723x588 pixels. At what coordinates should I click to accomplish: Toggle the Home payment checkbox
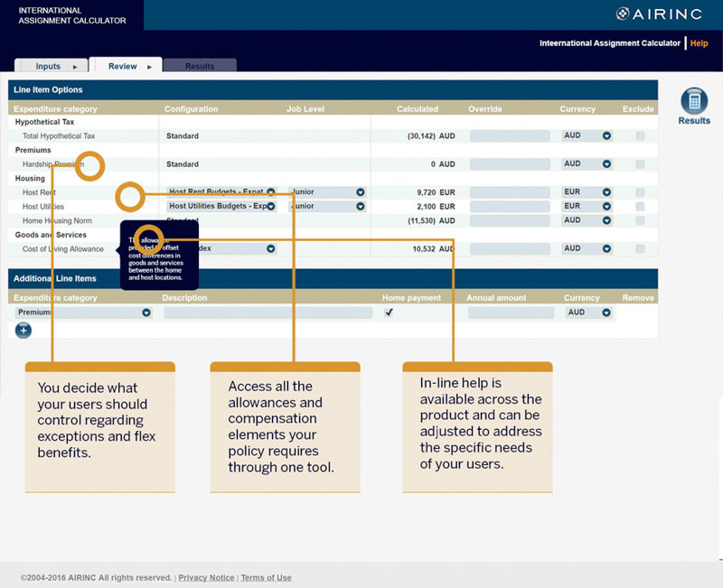[389, 313]
